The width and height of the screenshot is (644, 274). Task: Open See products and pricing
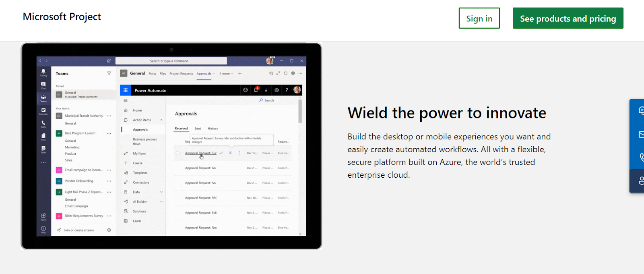point(568,18)
